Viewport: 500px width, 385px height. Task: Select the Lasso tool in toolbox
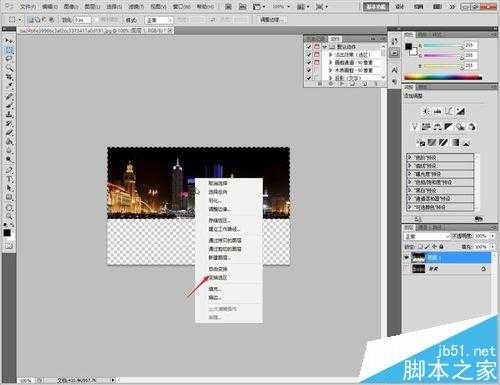click(x=8, y=59)
